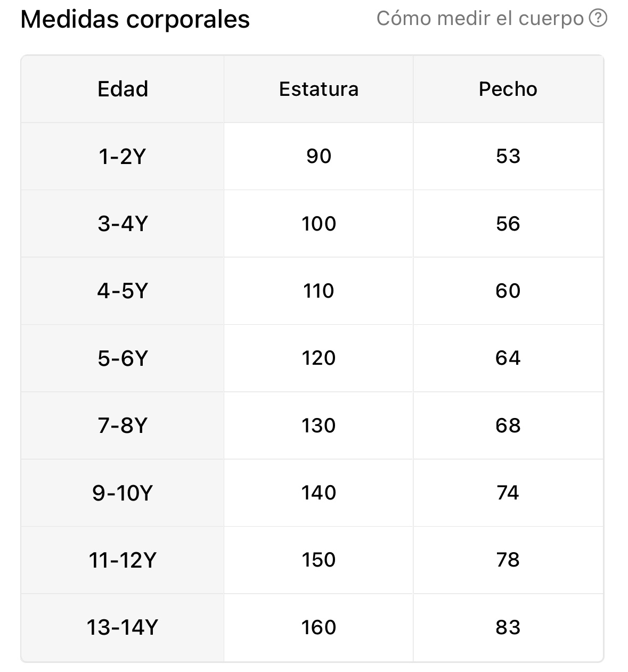Click the 11-12Y age row label
The height and width of the screenshot is (672, 628).
click(123, 560)
